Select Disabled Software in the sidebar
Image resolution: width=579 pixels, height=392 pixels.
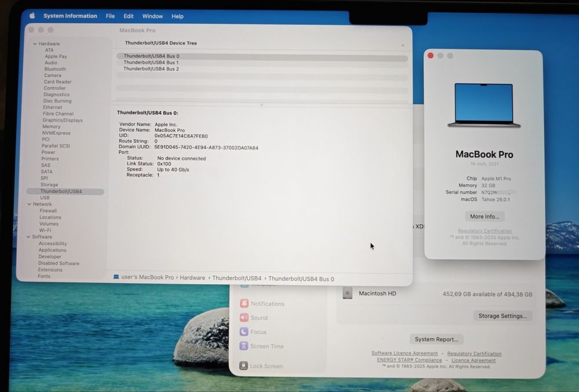(58, 263)
